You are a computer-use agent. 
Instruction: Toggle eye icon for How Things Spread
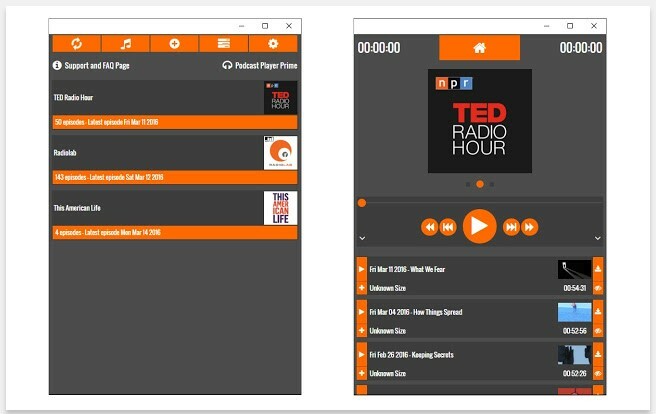pyautogui.click(x=598, y=331)
